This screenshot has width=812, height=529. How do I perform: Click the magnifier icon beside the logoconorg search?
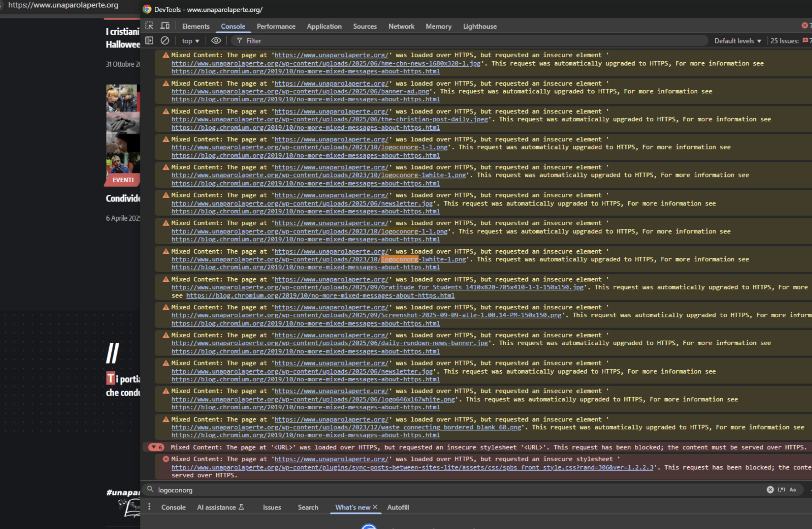point(150,489)
